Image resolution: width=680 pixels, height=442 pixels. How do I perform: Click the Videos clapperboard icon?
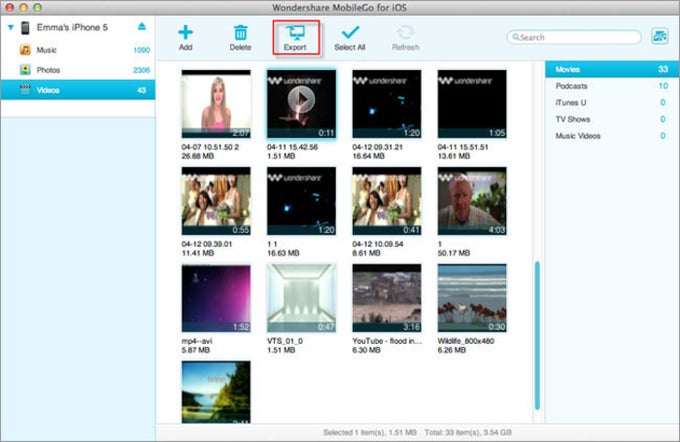[25, 89]
